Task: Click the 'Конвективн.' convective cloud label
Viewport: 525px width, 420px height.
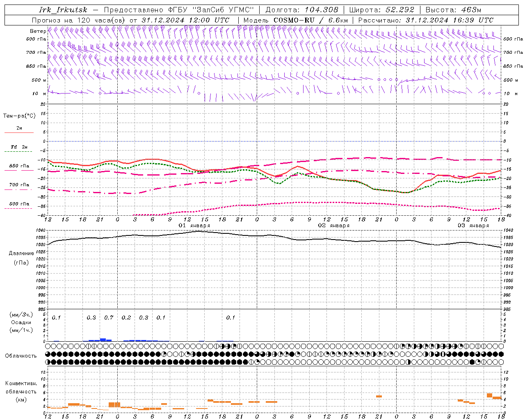Action: tap(21, 383)
